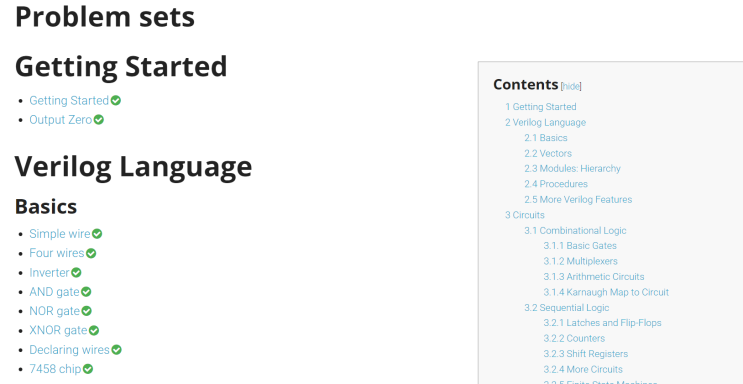
Task: Go to 3.2.3 Shift Registers entry
Action: coord(586,354)
